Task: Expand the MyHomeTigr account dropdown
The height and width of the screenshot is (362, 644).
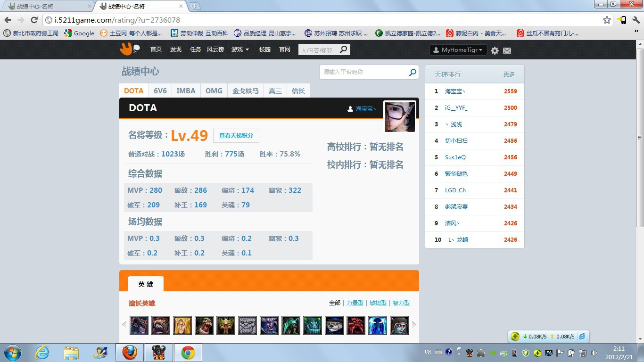Action: click(x=458, y=50)
